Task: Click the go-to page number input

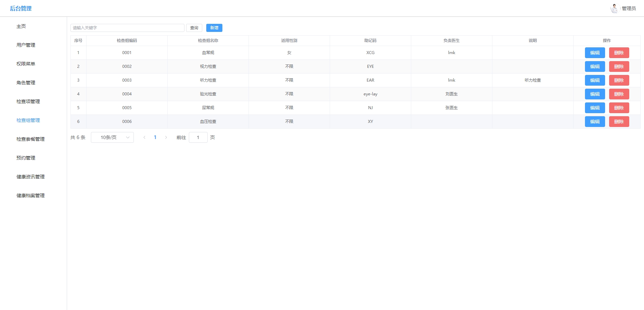Action: pyautogui.click(x=198, y=137)
